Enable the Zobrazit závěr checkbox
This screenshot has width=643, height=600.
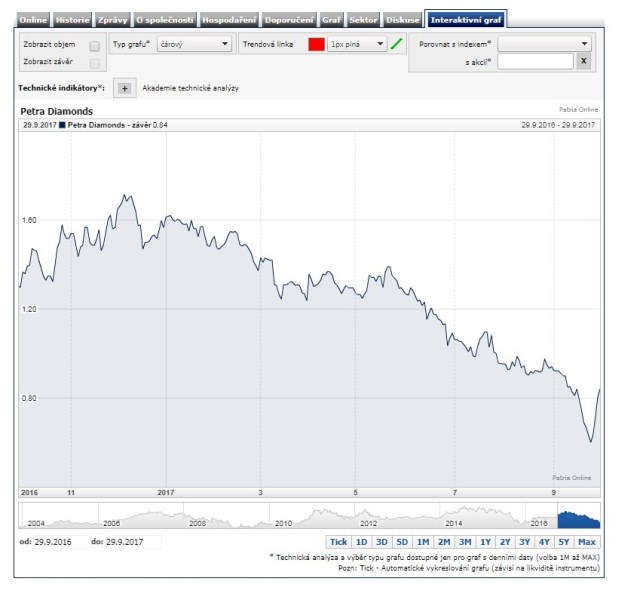95,64
